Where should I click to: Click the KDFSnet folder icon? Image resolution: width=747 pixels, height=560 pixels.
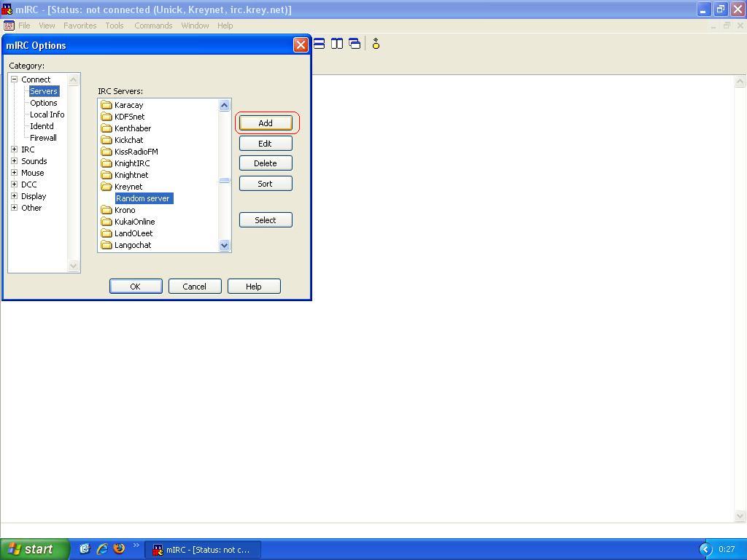[x=107, y=117]
